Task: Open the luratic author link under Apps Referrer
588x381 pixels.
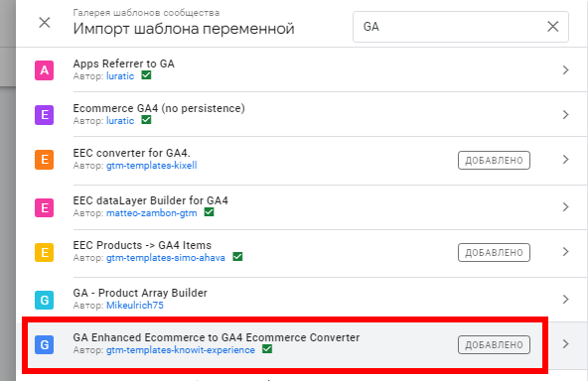Action: 120,76
